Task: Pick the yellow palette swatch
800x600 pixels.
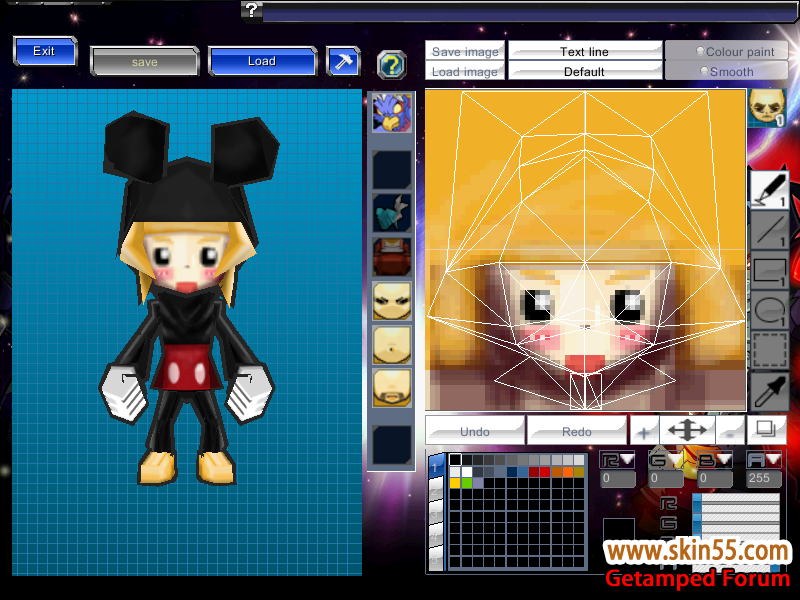Action: 455,483
